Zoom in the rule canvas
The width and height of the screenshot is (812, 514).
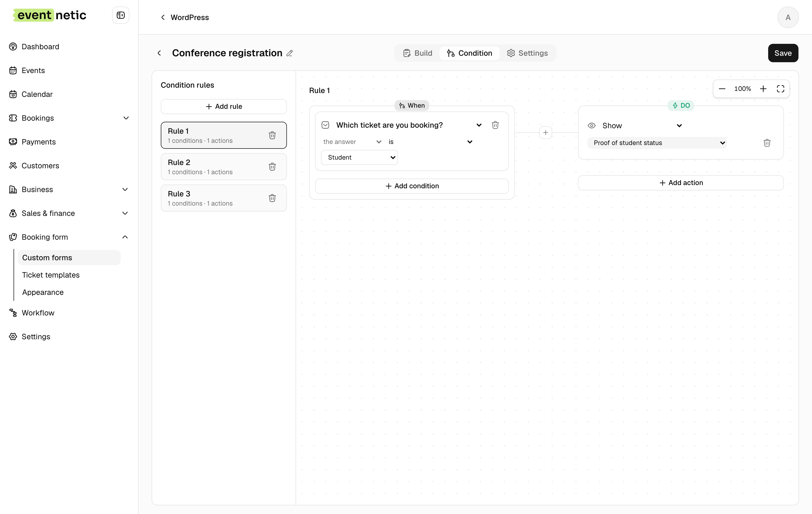[x=763, y=89]
